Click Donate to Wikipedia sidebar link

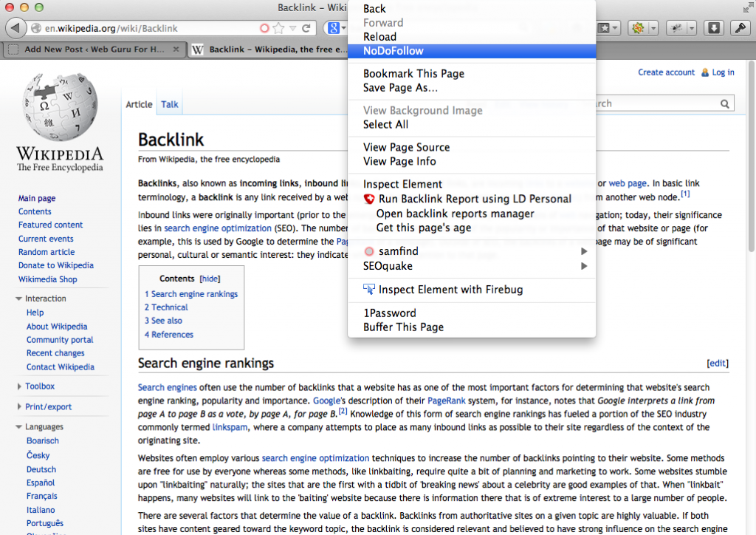tap(56, 265)
